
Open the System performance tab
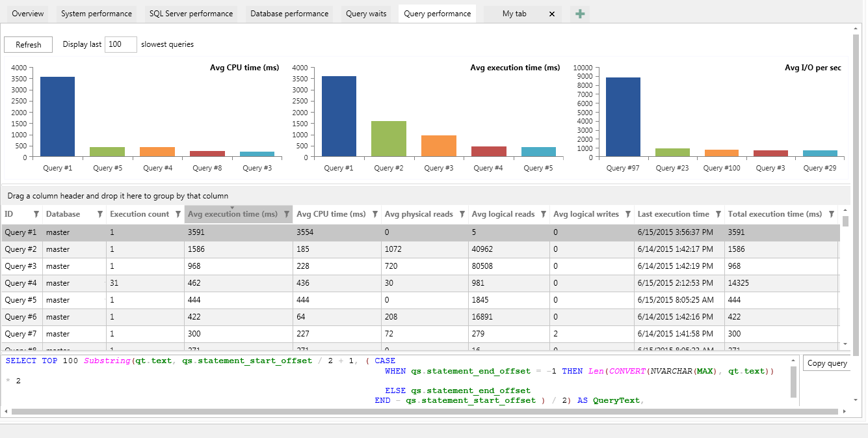coord(96,14)
